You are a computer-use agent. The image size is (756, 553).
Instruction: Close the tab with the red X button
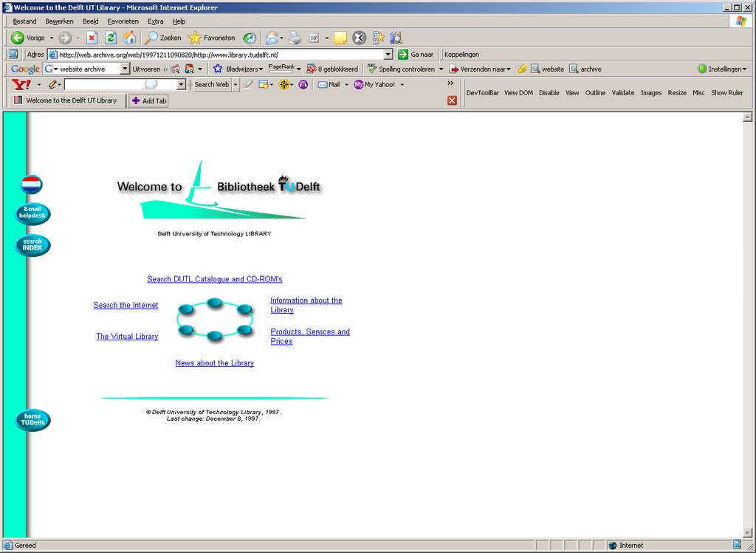pos(452,100)
